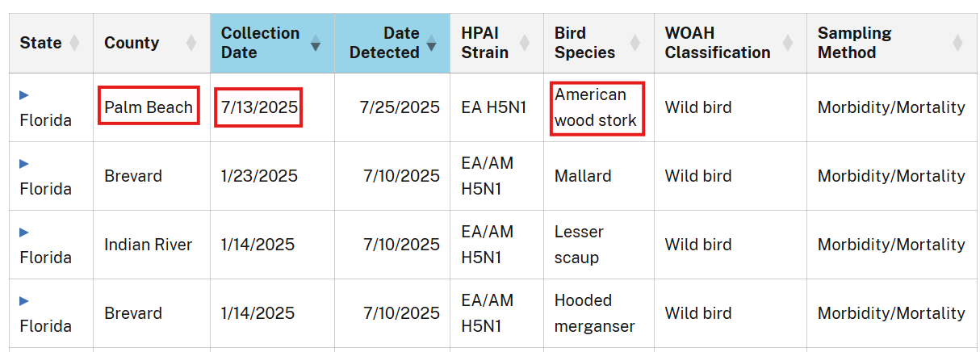Click the Sampling Method sort icon
Screen dimensions: 980x352
coord(957,43)
